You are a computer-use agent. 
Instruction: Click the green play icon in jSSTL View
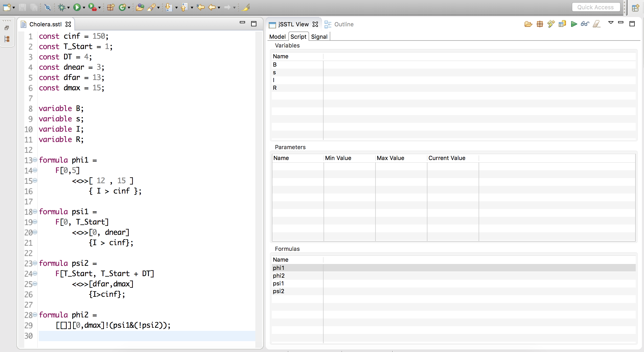(574, 24)
